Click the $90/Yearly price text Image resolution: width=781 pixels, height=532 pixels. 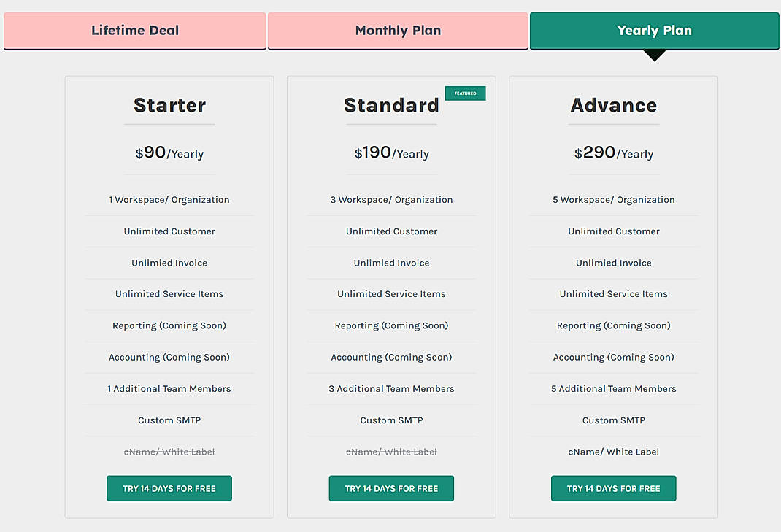tap(169, 153)
